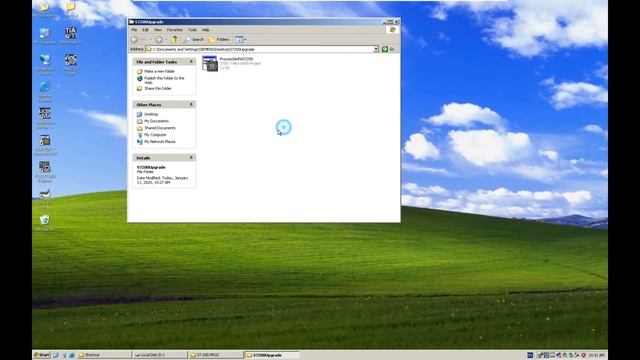Switch to S7-200 PROJ taskbar window
Viewport: 640px width, 360px height.
point(216,355)
